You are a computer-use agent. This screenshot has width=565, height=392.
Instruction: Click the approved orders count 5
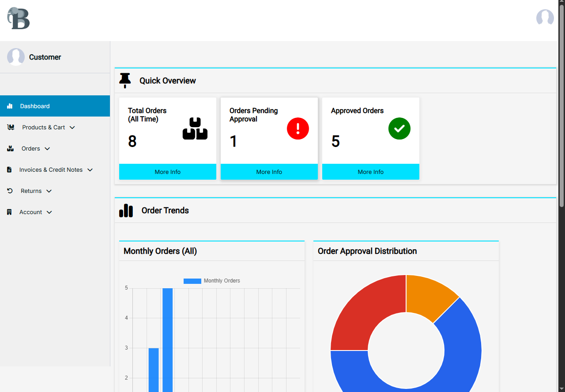pyautogui.click(x=335, y=141)
